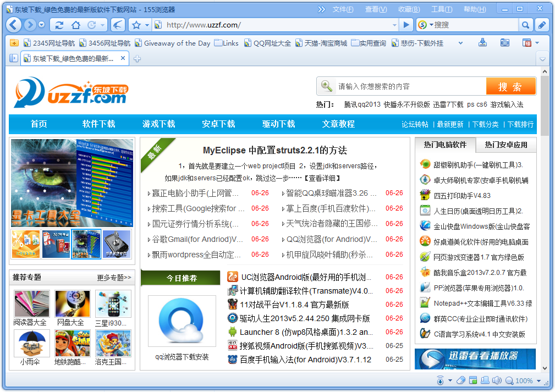Go to the browser home page icon

tap(76, 25)
